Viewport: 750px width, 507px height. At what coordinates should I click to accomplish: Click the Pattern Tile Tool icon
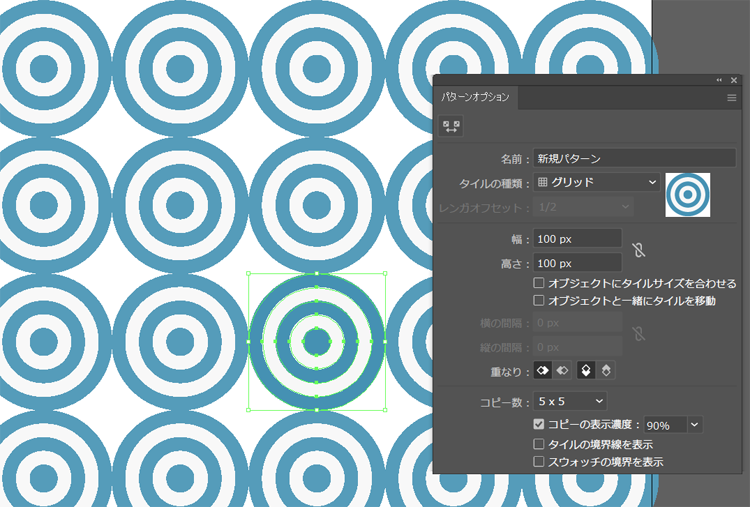(x=451, y=126)
